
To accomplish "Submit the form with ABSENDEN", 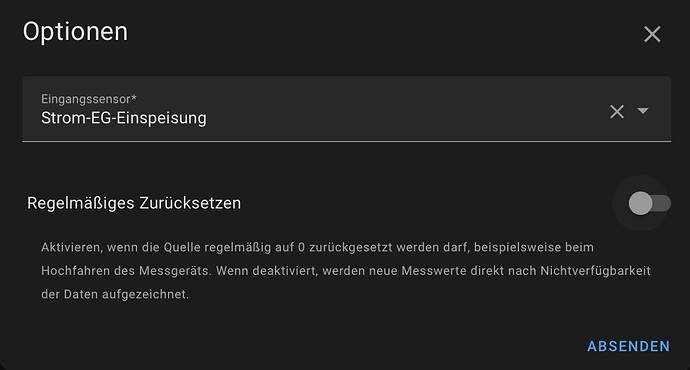I will click(628, 346).
